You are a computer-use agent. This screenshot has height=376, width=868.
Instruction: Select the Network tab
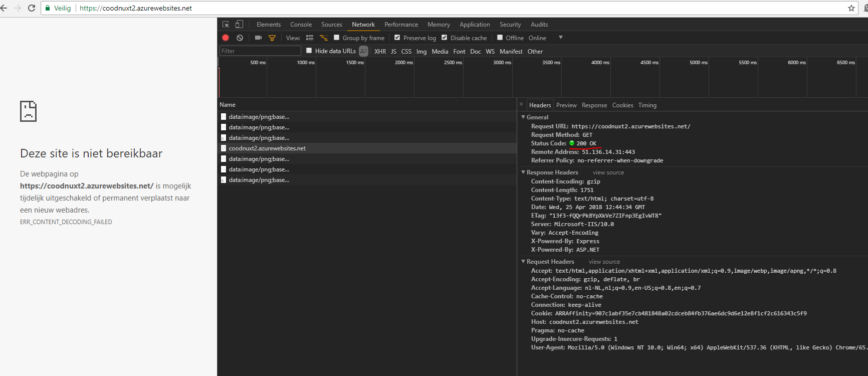tap(363, 24)
